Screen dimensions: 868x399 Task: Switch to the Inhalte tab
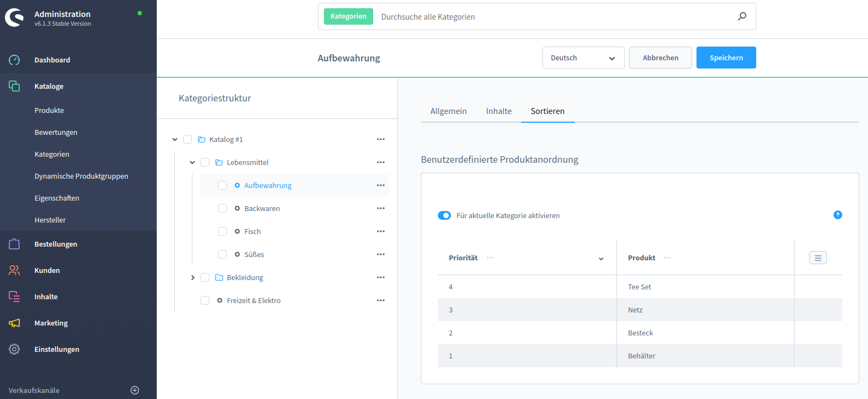coord(499,111)
